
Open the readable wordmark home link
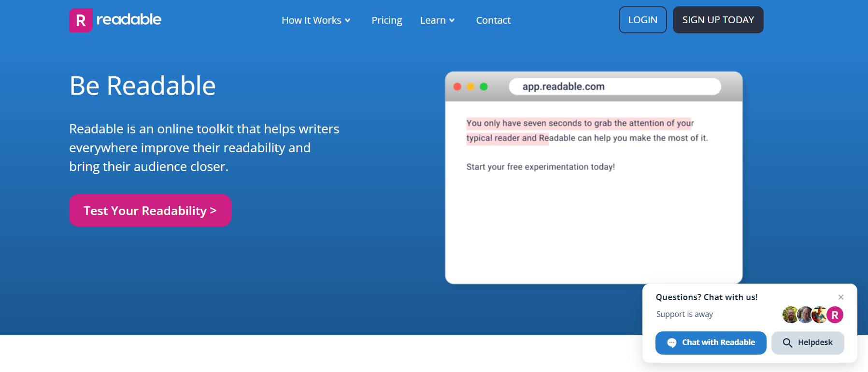coord(129,19)
